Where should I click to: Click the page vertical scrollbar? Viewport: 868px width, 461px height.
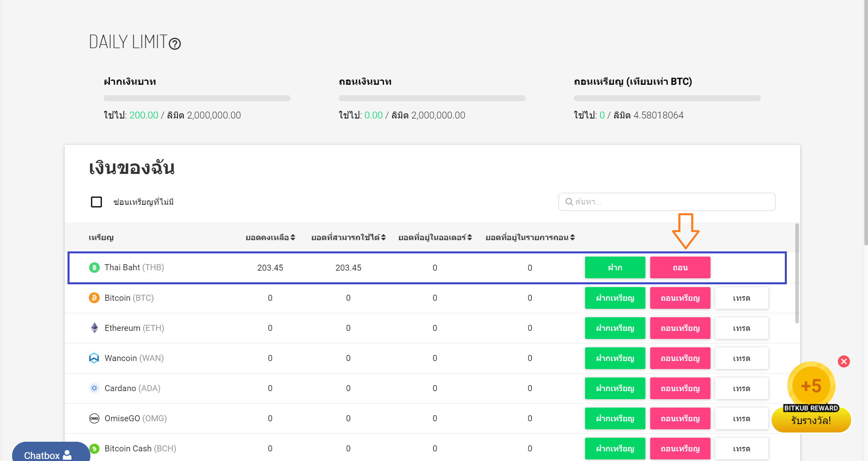point(866,122)
